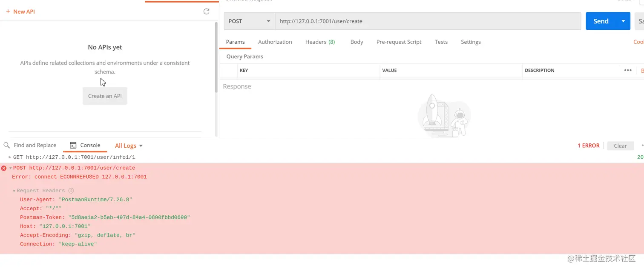Click the ECONNREFUSED error message text

(79, 177)
